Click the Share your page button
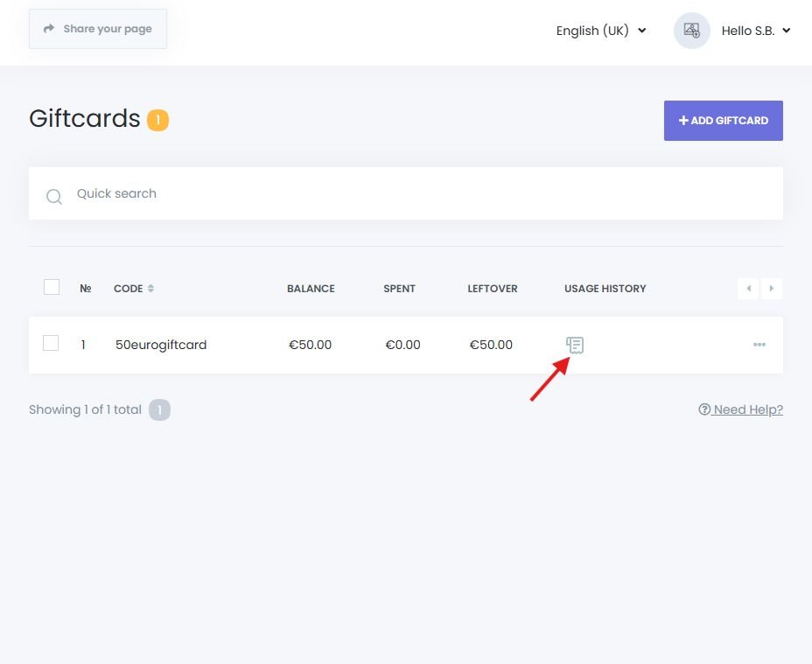 [x=97, y=28]
